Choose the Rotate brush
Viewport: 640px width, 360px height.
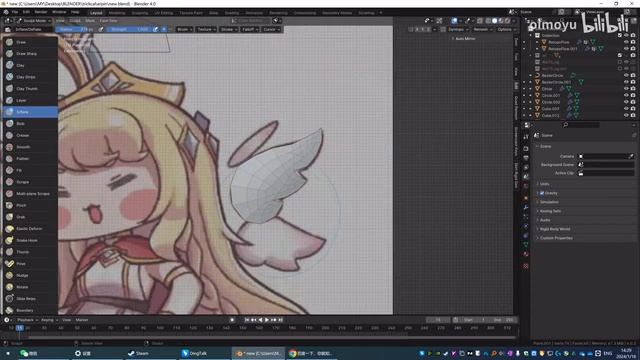pyautogui.click(x=31, y=287)
